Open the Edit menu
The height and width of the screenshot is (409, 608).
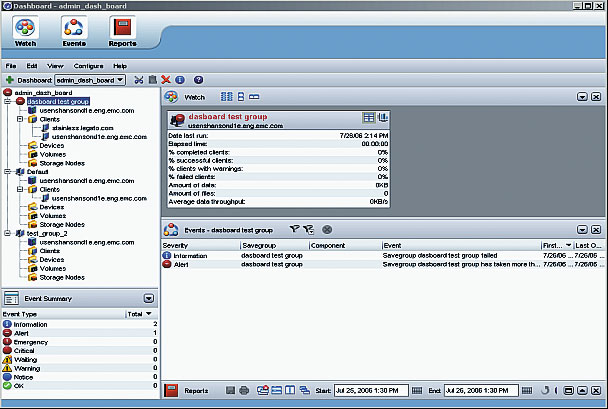point(32,66)
